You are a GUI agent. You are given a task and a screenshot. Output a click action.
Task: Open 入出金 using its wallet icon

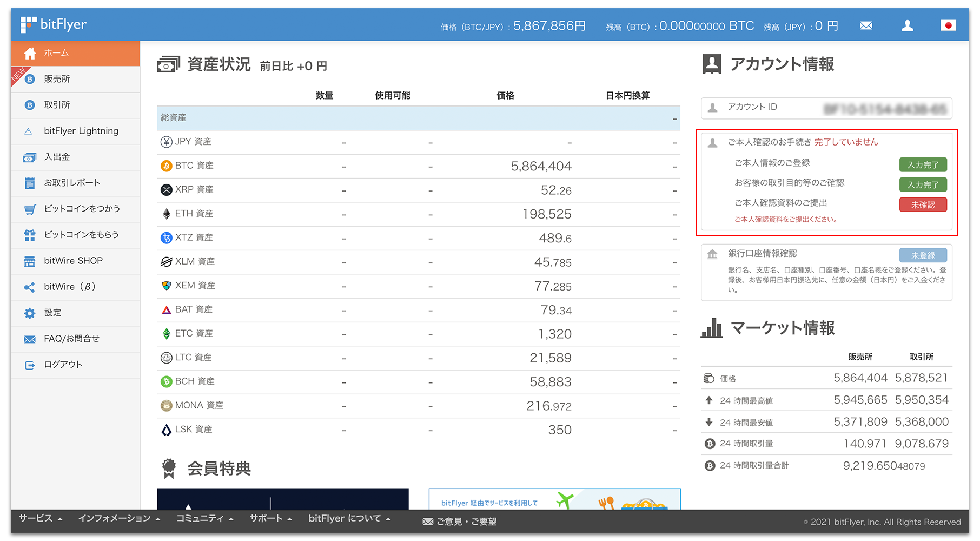point(29,157)
